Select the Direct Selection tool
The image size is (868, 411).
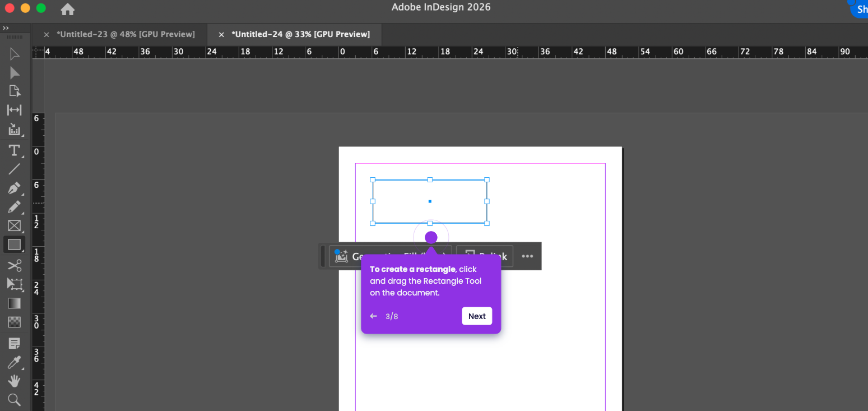click(x=15, y=73)
